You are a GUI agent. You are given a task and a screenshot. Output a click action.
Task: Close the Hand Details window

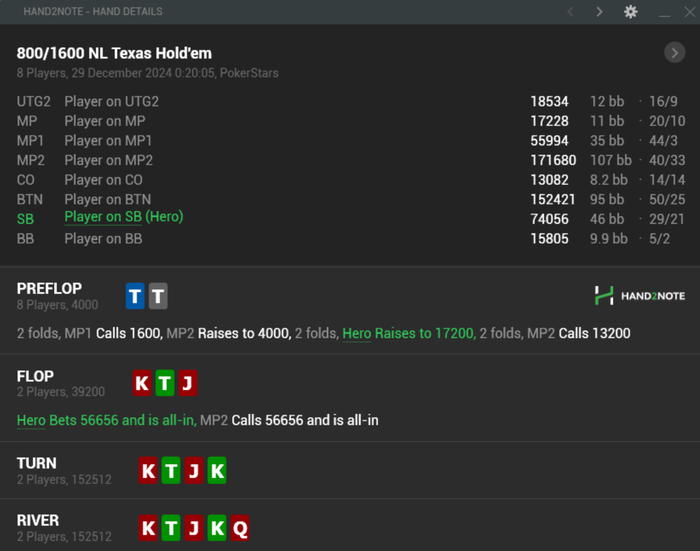pos(688,12)
